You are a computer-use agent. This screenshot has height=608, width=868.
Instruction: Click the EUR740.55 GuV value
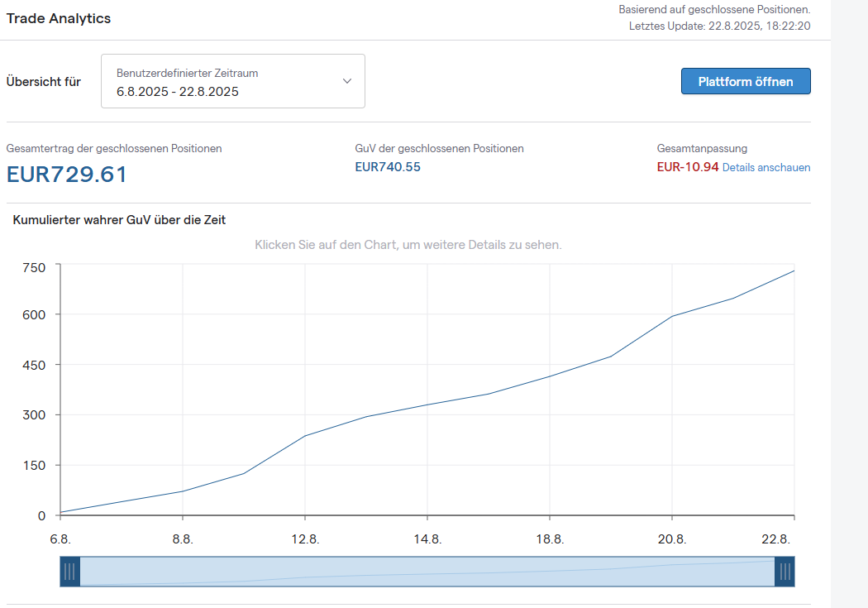tap(388, 167)
